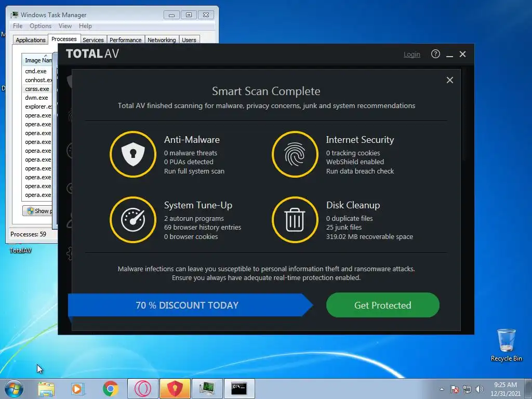Screen dimensions: 532x399
Task: Switch to Users tab in Task Manager
Action: click(189, 40)
